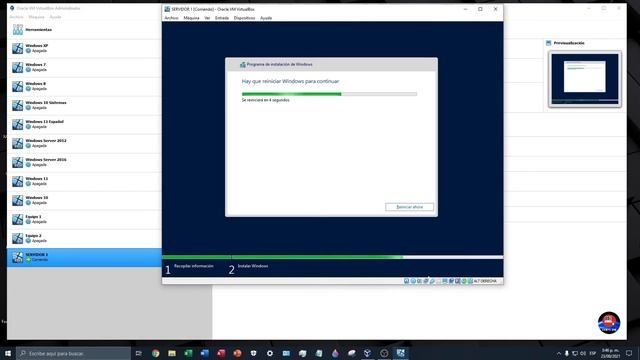
Task: Open the Windows Start menu
Action: [x=8, y=353]
